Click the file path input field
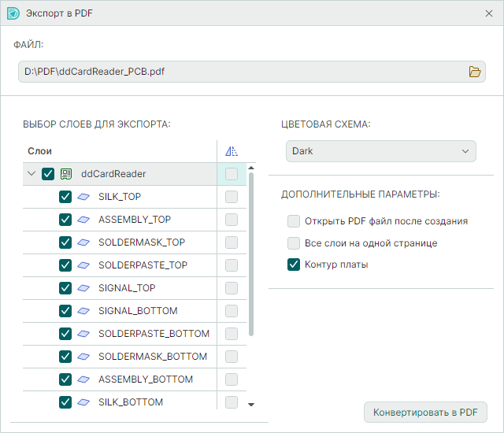Image resolution: width=504 pixels, height=433 pixels. click(236, 72)
